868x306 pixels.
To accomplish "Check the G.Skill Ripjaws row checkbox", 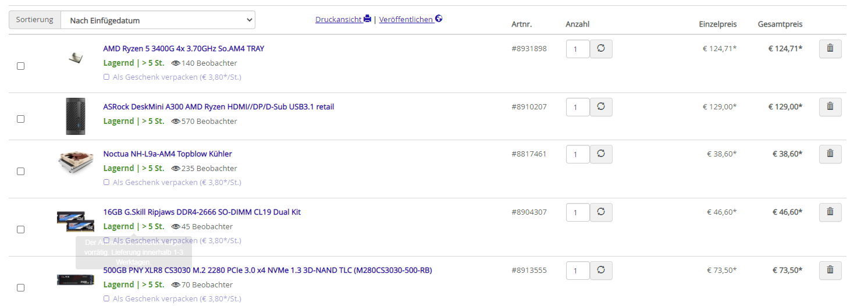I will click(21, 229).
